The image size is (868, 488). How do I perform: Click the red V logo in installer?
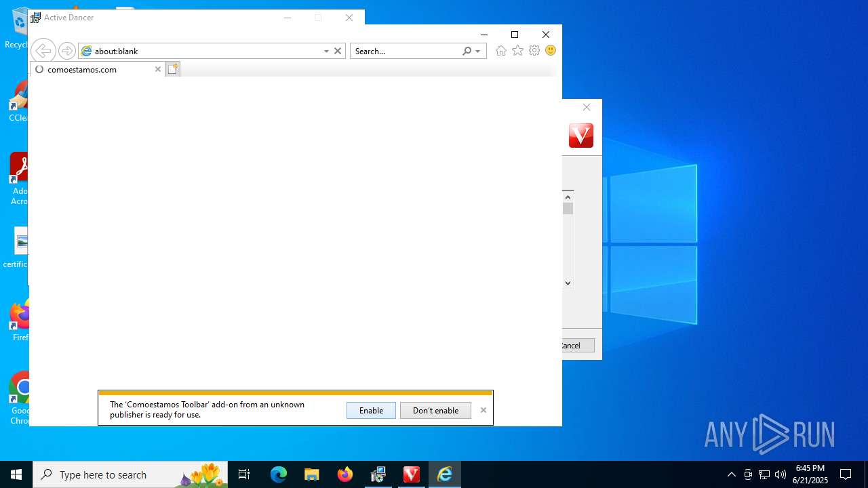tap(581, 136)
